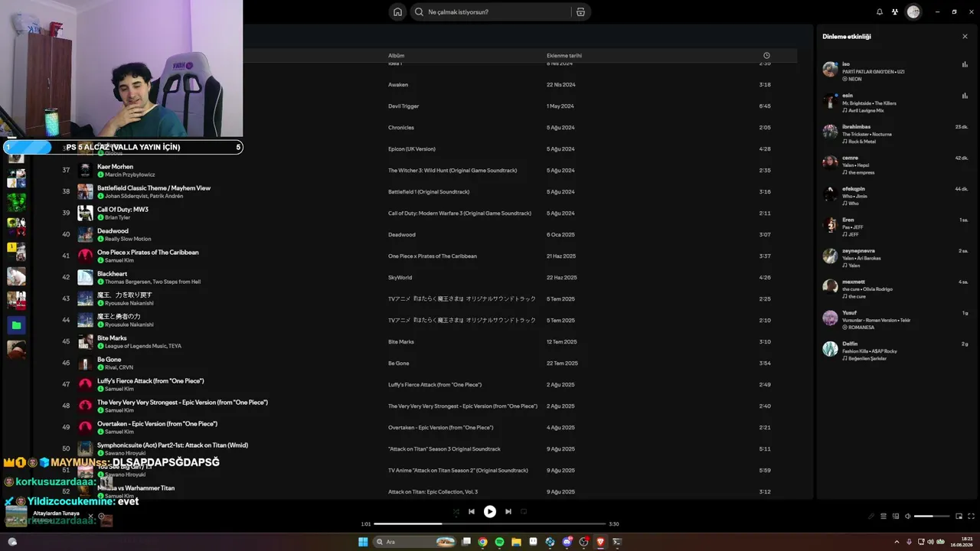
Task: Sort the list by Eklenme tarihi column
Action: (x=564, y=56)
